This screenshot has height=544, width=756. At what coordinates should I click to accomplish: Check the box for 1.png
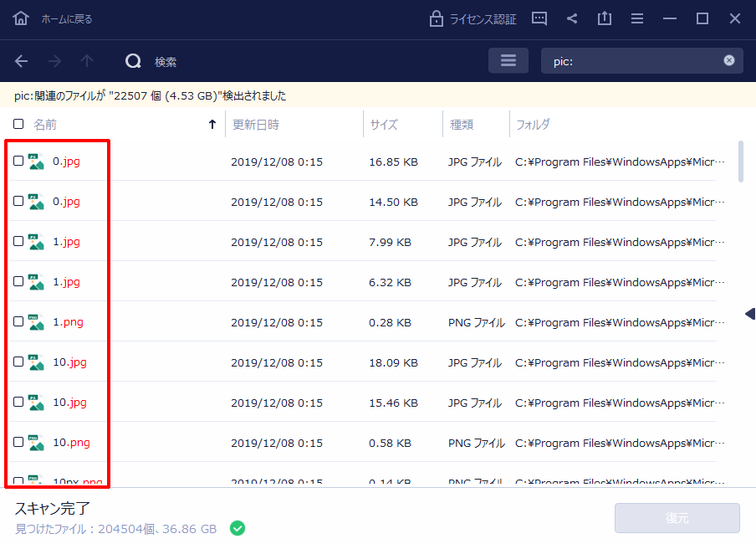[18, 321]
